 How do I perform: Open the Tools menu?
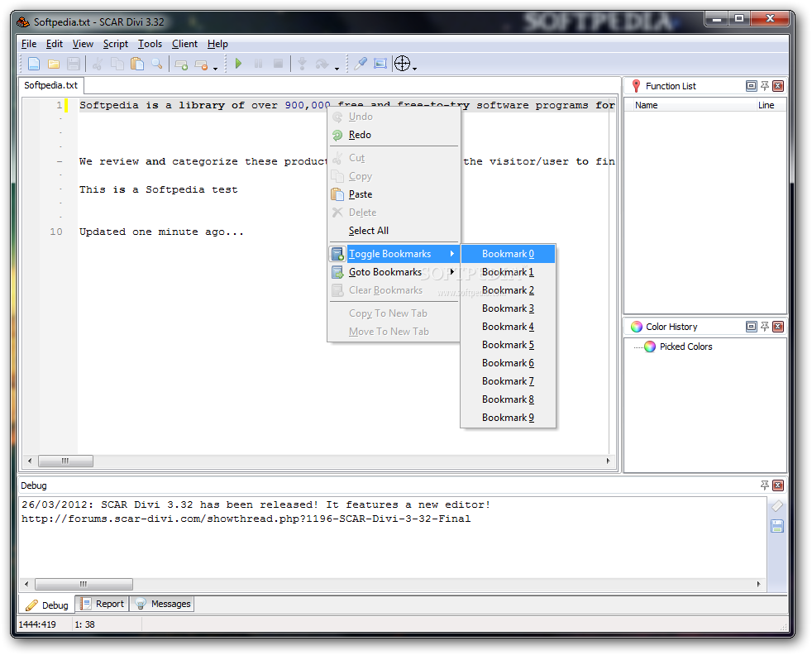coord(150,44)
